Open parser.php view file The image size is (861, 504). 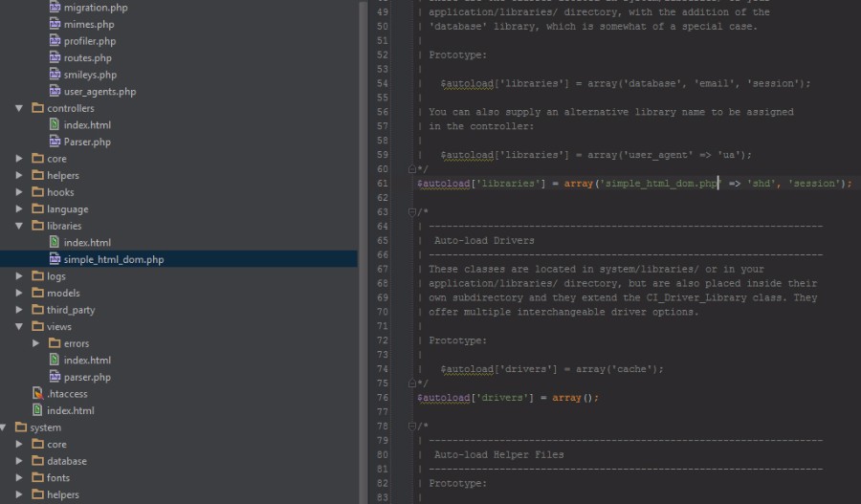coord(87,377)
